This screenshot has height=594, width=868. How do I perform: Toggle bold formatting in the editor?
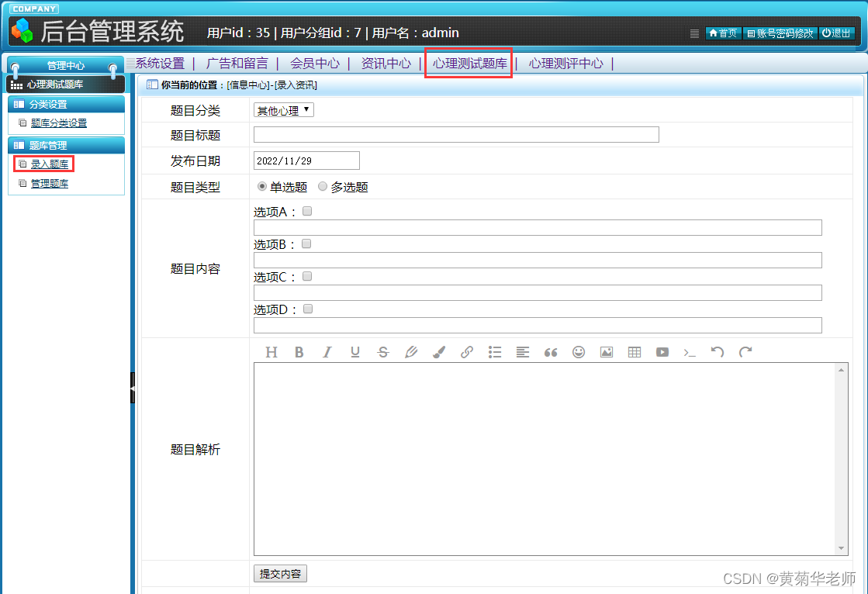pyautogui.click(x=299, y=352)
